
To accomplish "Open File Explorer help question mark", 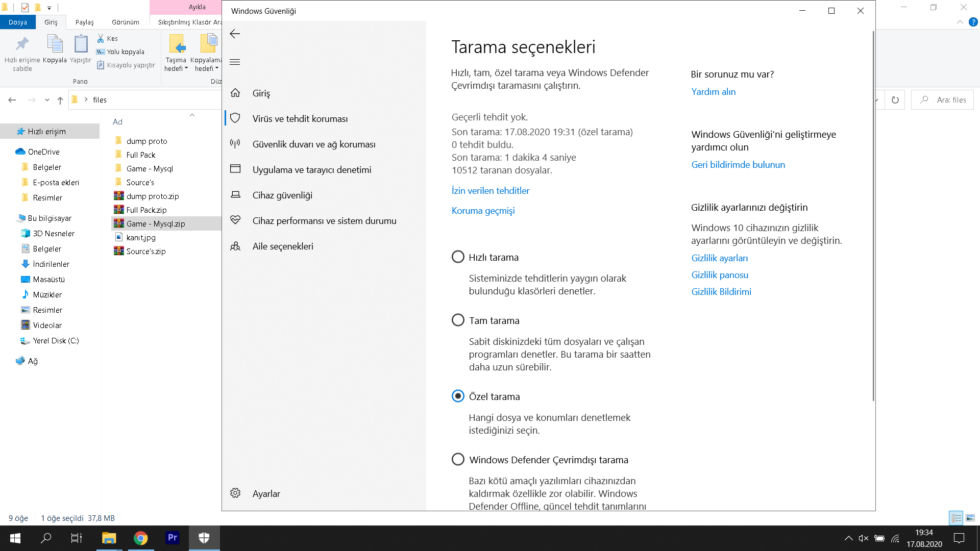I will (x=973, y=22).
